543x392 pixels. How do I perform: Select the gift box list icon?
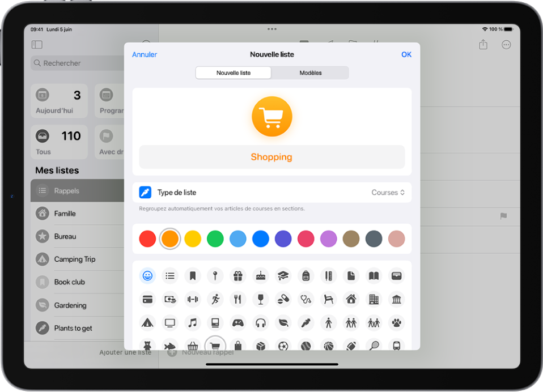237,276
